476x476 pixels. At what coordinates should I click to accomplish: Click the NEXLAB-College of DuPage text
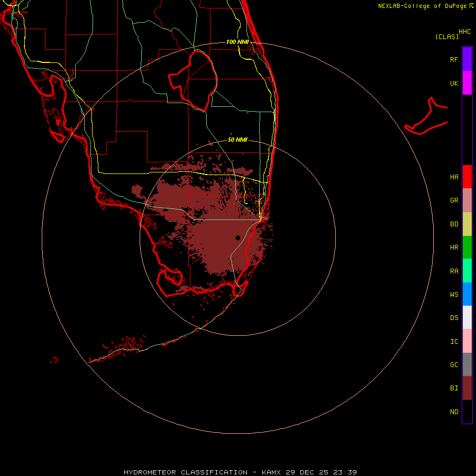(422, 6)
